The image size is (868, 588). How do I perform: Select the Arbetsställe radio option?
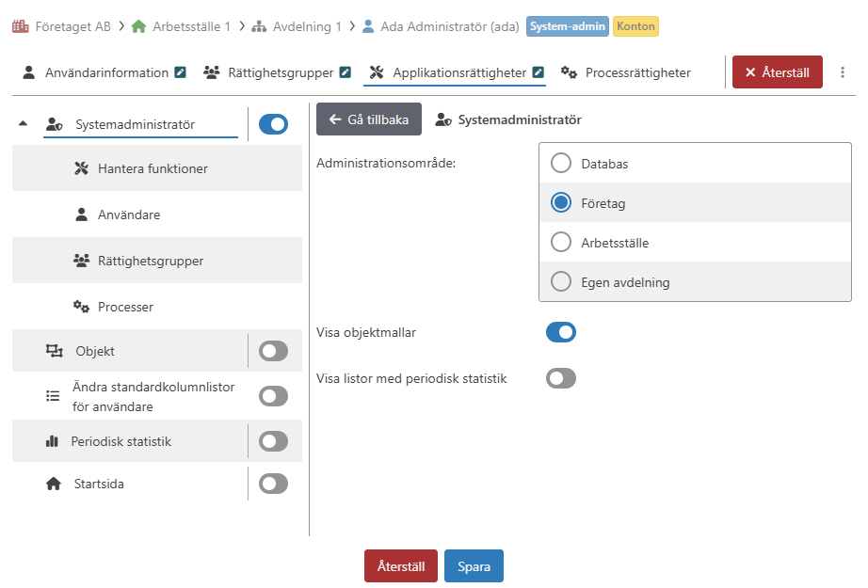tap(561, 243)
